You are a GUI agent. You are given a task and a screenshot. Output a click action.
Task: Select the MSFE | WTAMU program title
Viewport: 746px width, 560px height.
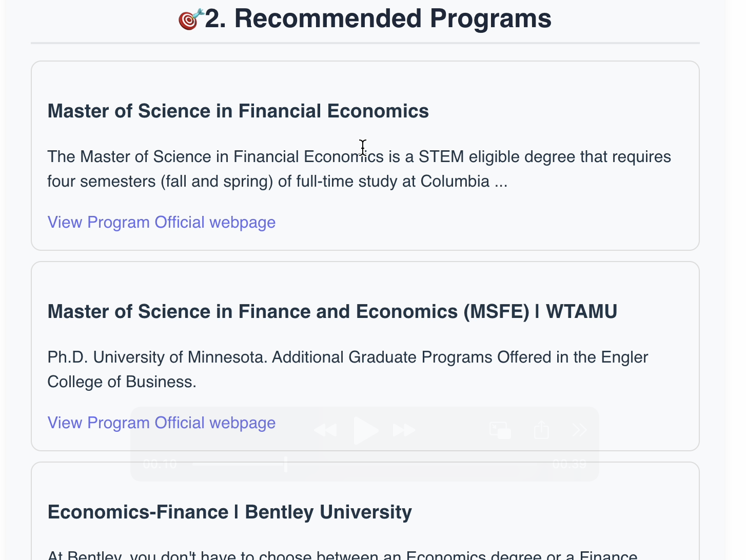pyautogui.click(x=332, y=312)
